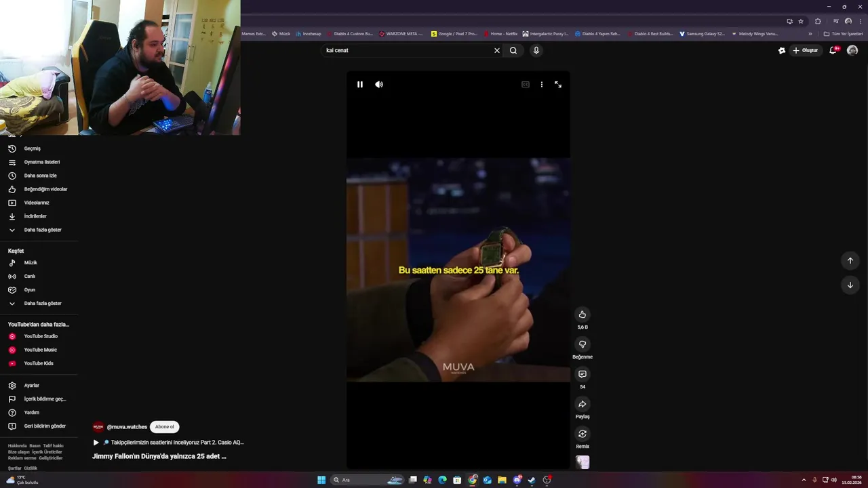Open Daha sonra izle list
This screenshot has width=868, height=488.
point(39,176)
